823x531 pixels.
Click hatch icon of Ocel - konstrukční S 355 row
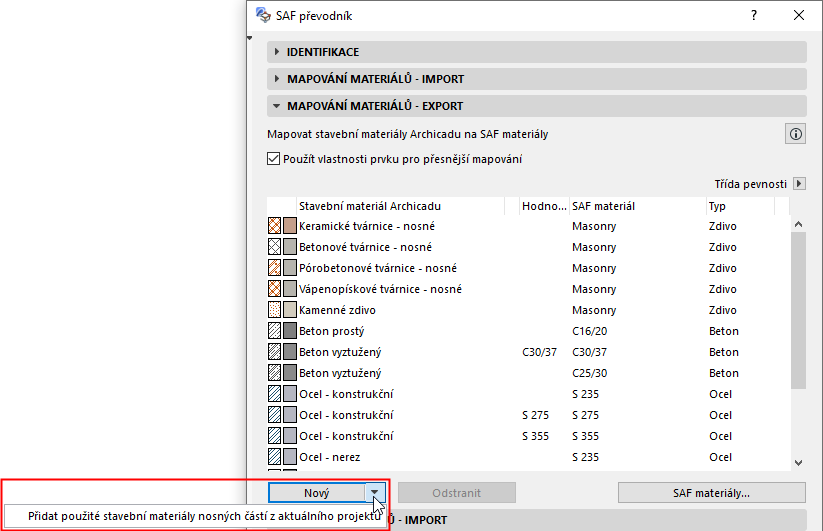coord(275,436)
